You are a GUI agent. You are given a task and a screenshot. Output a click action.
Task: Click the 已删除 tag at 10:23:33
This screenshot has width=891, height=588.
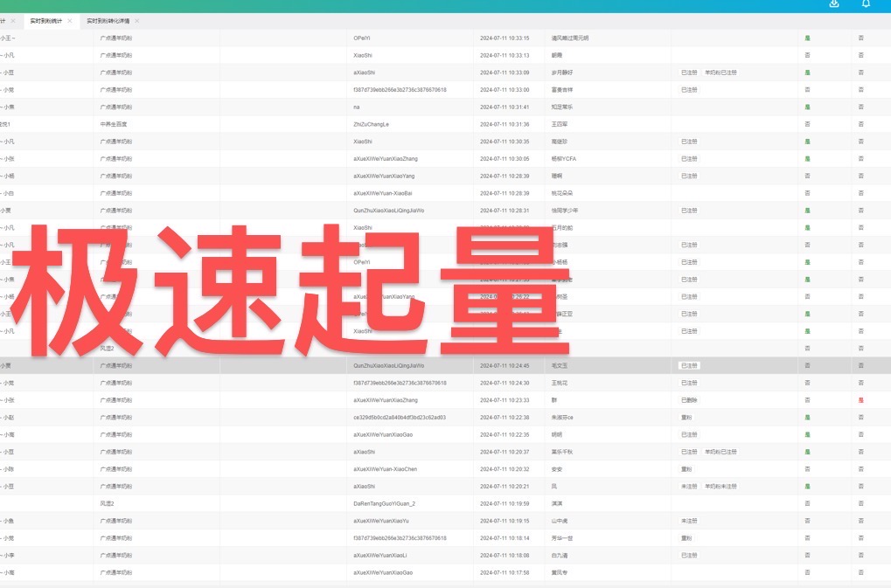coord(689,400)
